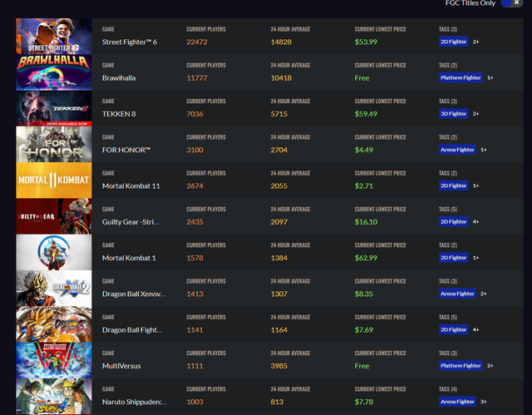
Task: Select MultiVersus's Platform Fighter tag
Action: pos(461,365)
